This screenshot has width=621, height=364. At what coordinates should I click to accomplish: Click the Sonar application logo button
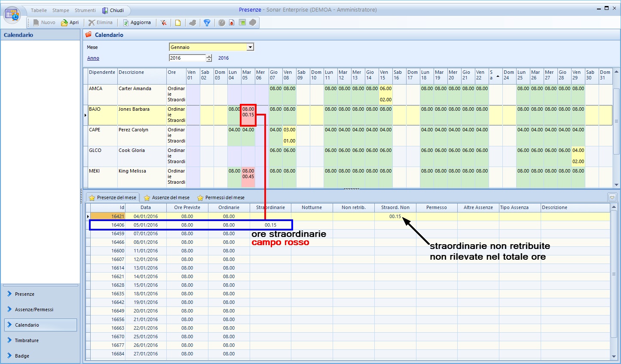point(12,15)
